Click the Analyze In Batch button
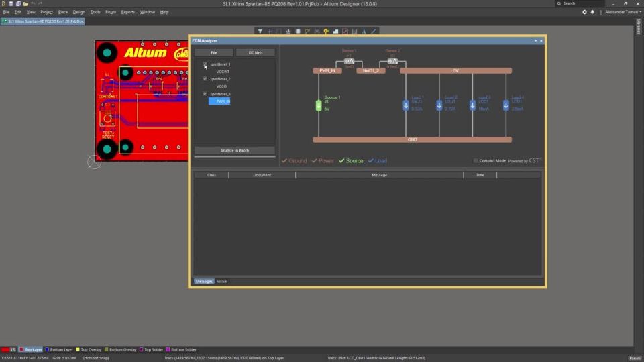The width and height of the screenshot is (644, 362). pyautogui.click(x=235, y=150)
